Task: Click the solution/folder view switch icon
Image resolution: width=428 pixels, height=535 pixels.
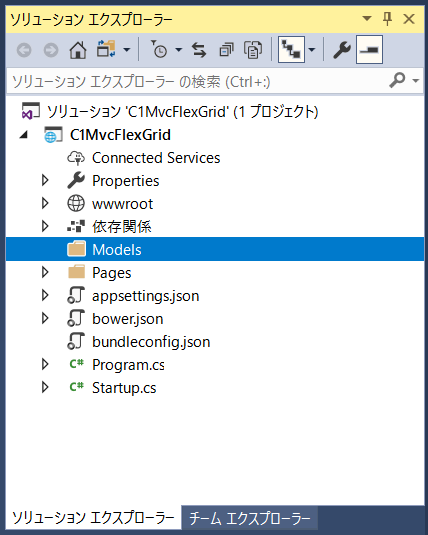Action: click(x=106, y=49)
